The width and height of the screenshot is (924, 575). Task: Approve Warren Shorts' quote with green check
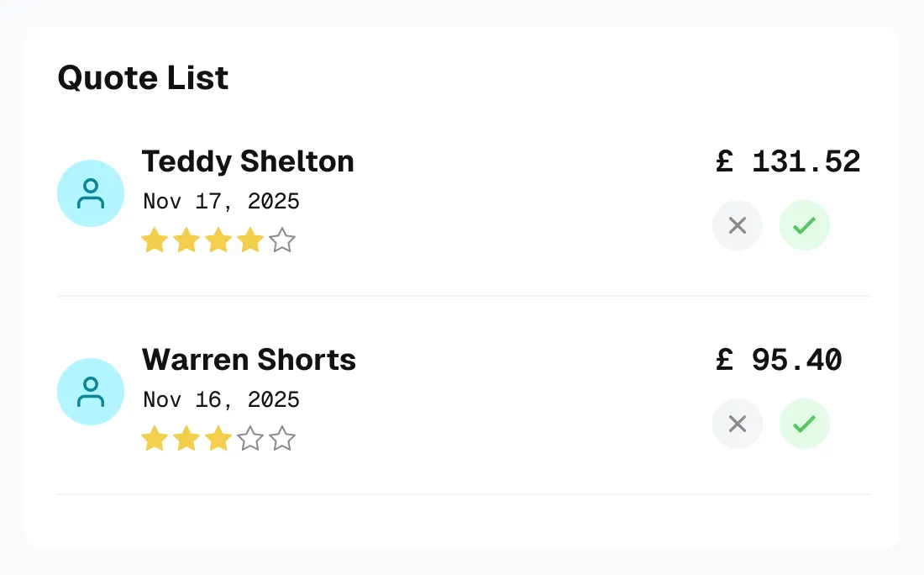click(805, 424)
